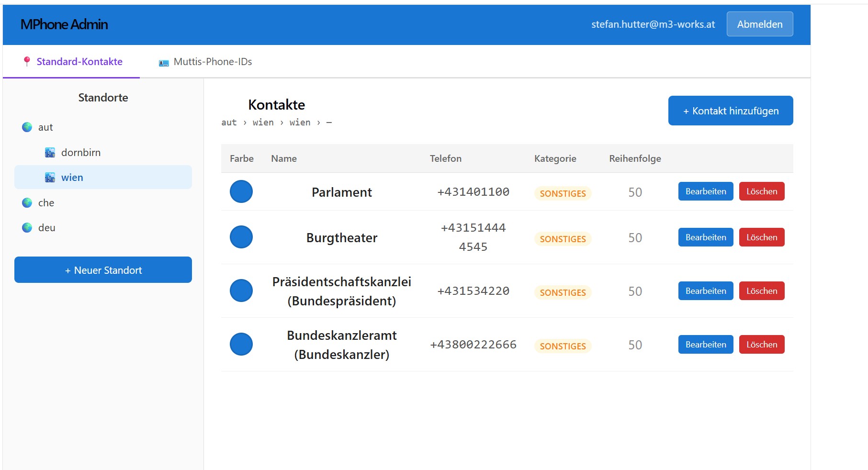Delete the Präsidentschaftskanzlei contact
The image size is (868, 470).
762,291
